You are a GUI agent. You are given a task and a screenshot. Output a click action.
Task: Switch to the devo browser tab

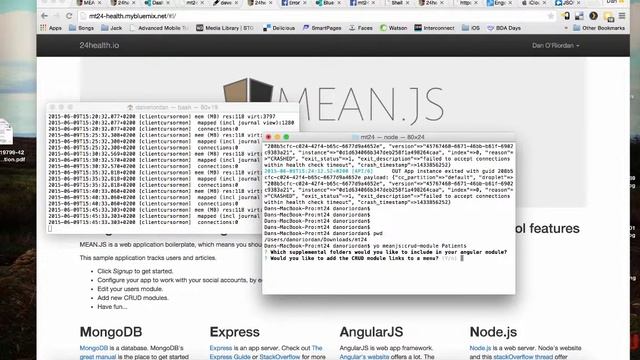point(226,3)
